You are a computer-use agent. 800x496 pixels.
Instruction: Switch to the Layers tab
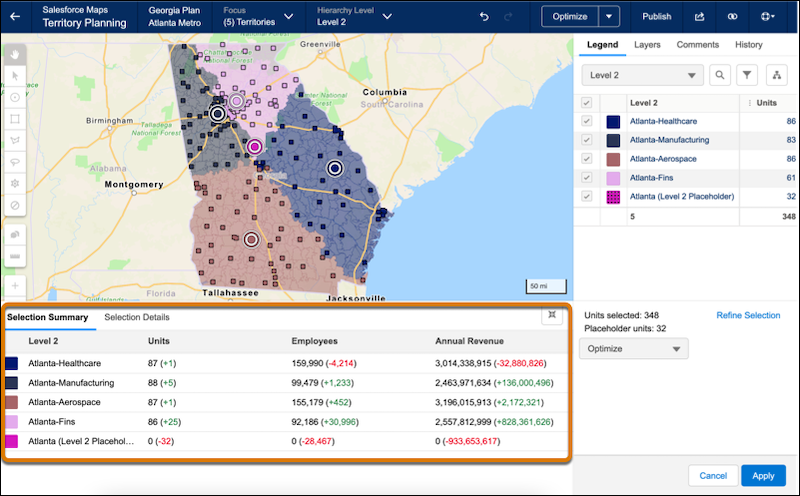click(x=647, y=44)
